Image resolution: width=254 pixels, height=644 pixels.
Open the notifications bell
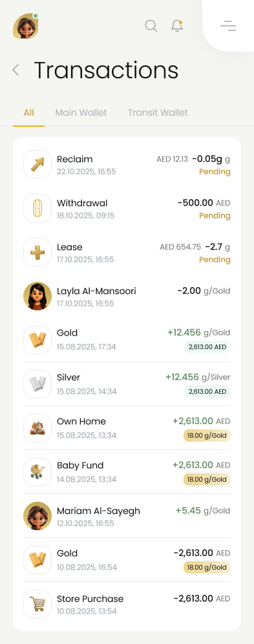click(177, 26)
